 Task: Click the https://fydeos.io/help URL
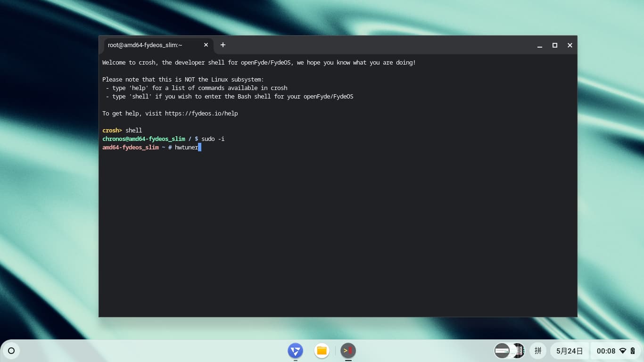(x=201, y=114)
